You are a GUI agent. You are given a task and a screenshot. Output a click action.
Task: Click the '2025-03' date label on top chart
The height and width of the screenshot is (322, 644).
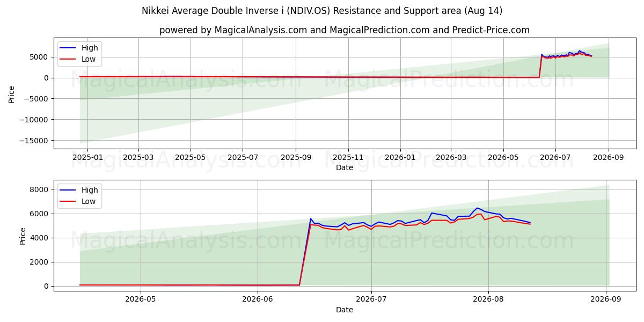click(138, 157)
